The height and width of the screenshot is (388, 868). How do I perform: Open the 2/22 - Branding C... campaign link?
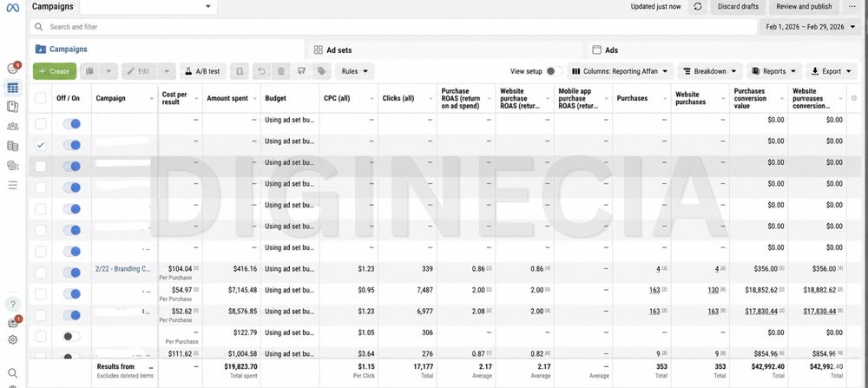[123, 269]
